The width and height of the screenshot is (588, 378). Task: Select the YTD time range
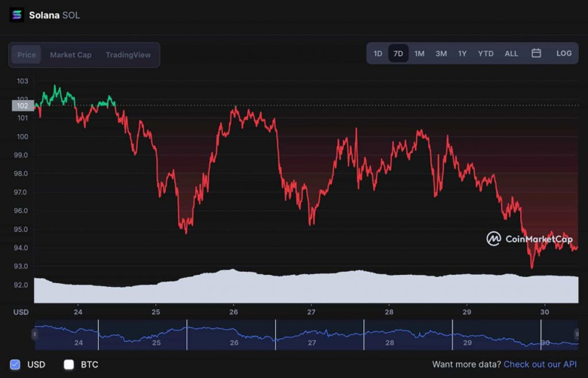(x=485, y=53)
